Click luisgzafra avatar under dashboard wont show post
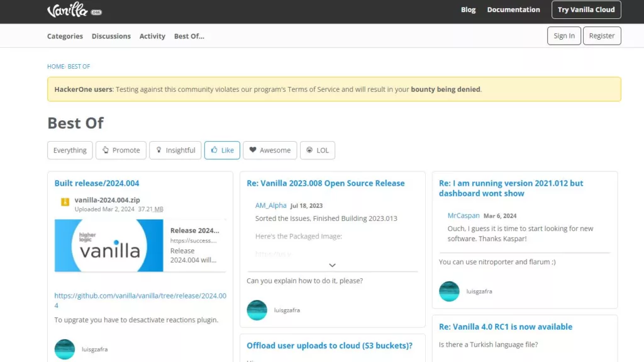Viewport: 644px width, 362px height. 449,291
